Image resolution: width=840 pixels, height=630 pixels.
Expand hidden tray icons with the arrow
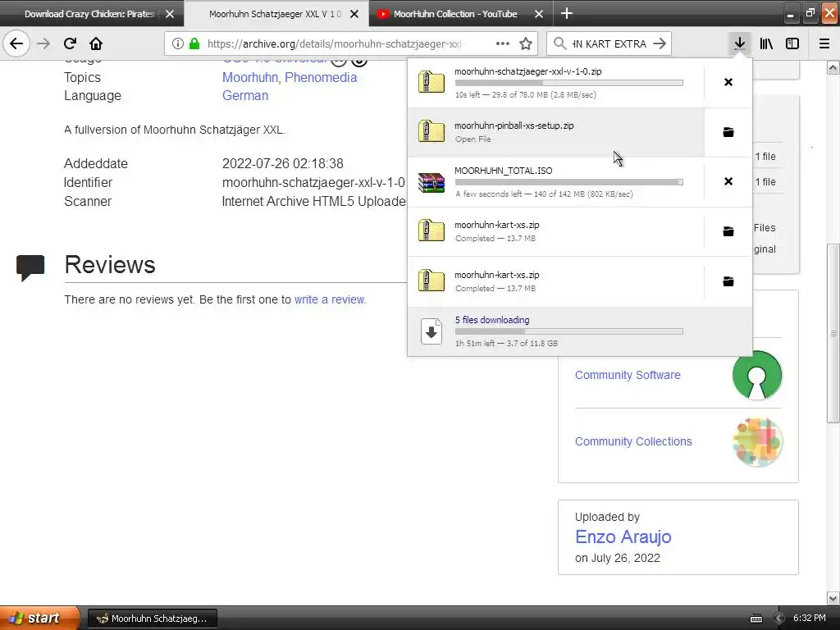click(x=778, y=619)
